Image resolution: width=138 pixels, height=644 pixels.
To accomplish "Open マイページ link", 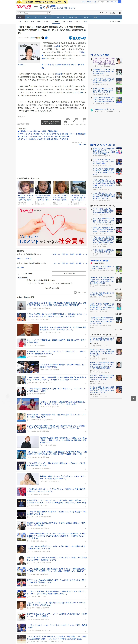I will 103,13.
